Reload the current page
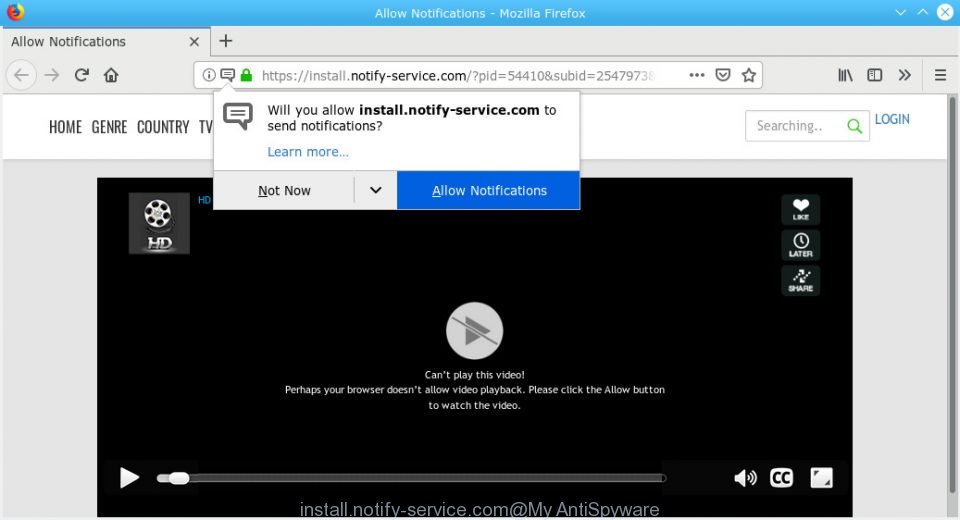This screenshot has height=520, width=960. 81,75
